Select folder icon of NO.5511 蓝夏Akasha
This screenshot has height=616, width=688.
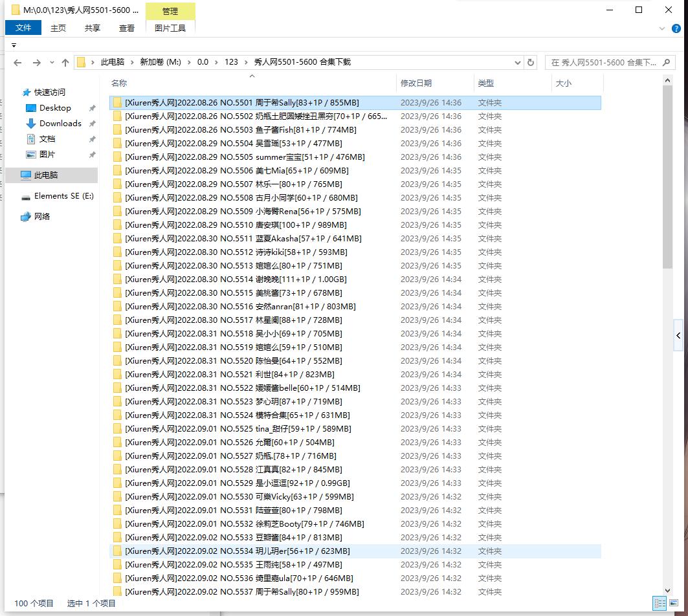(x=117, y=239)
